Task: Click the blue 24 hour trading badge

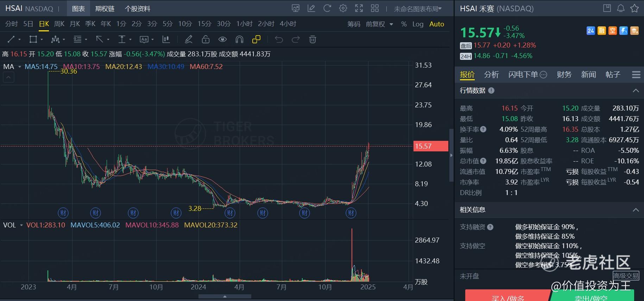Action: (x=591, y=31)
